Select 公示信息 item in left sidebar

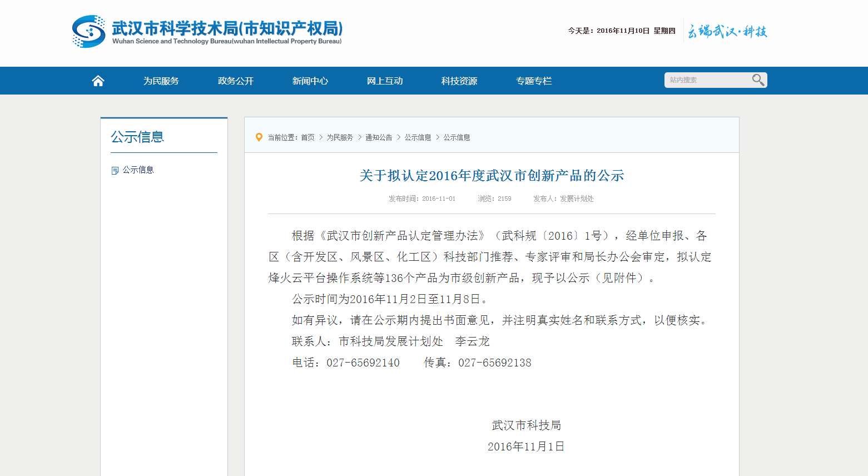click(x=138, y=170)
